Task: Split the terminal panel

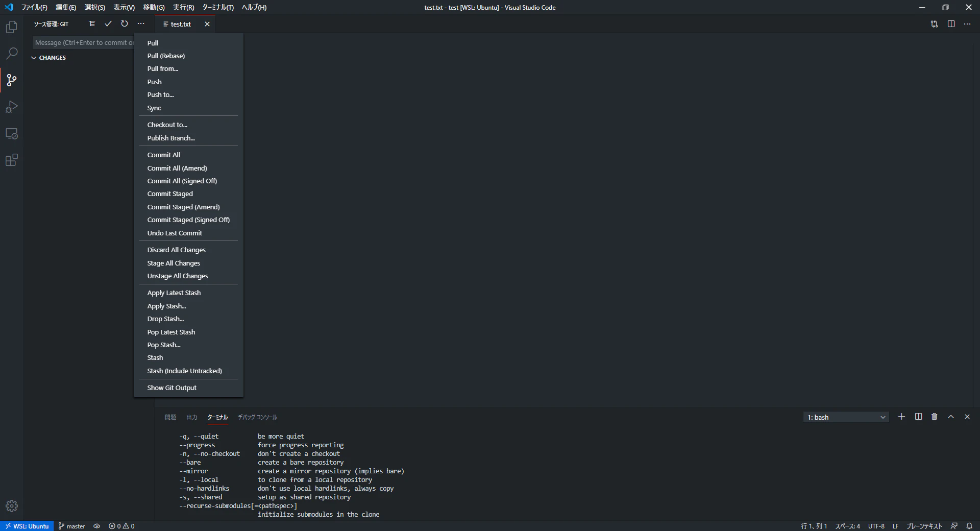Action: 918,417
